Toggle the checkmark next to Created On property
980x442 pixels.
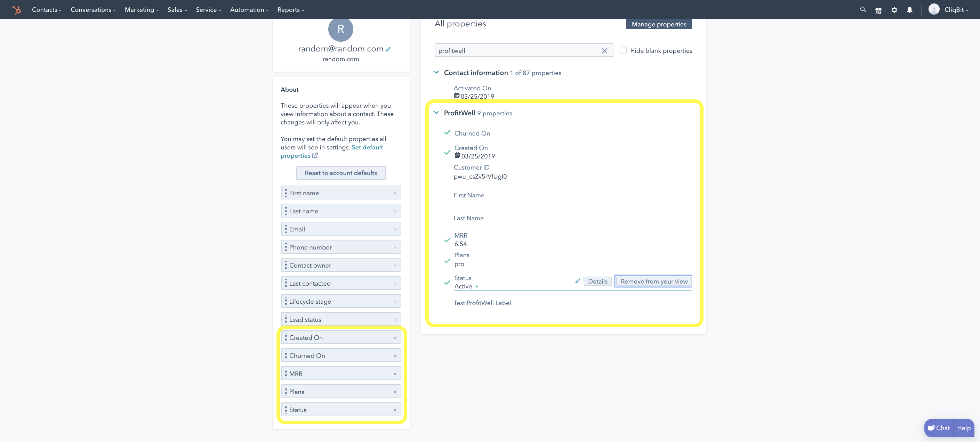click(x=447, y=153)
